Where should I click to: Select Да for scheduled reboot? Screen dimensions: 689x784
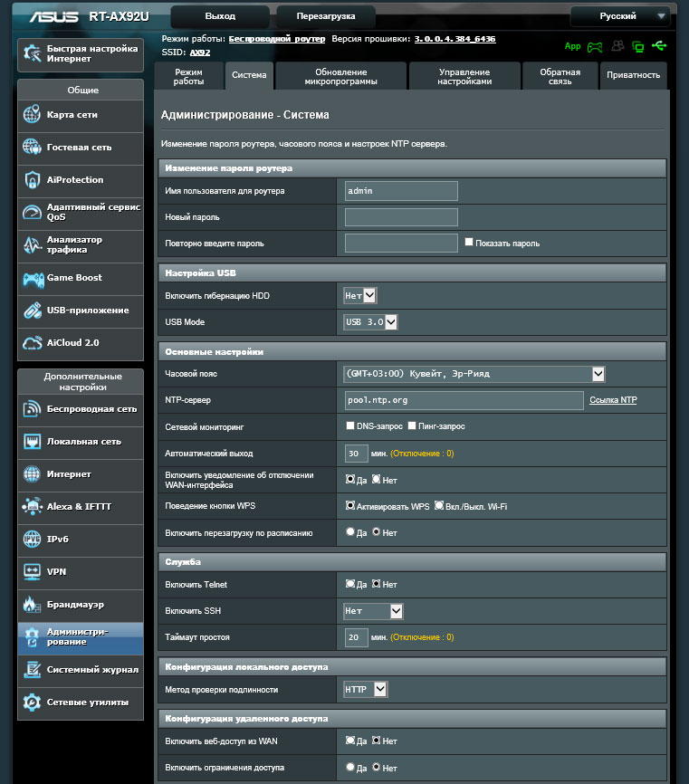[350, 532]
